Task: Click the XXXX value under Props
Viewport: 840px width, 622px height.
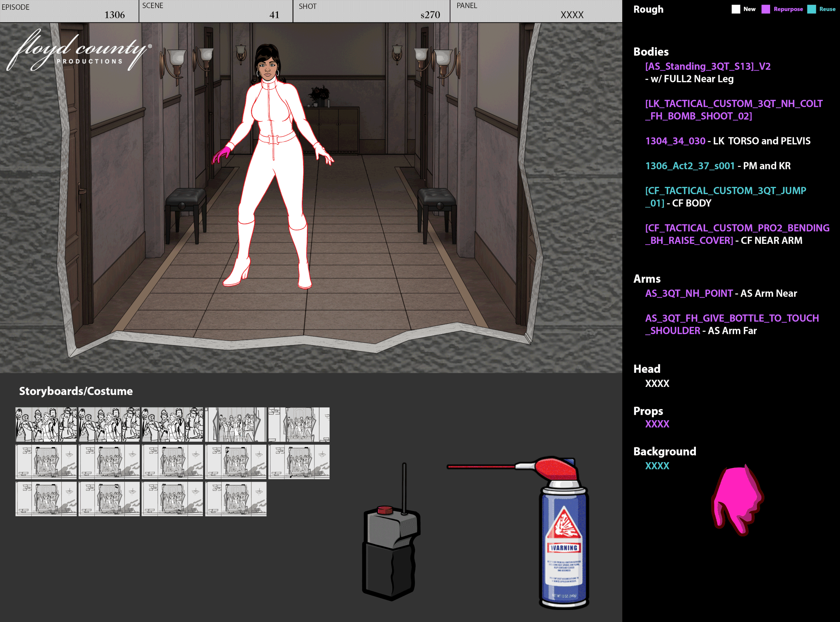Action: pyautogui.click(x=657, y=424)
